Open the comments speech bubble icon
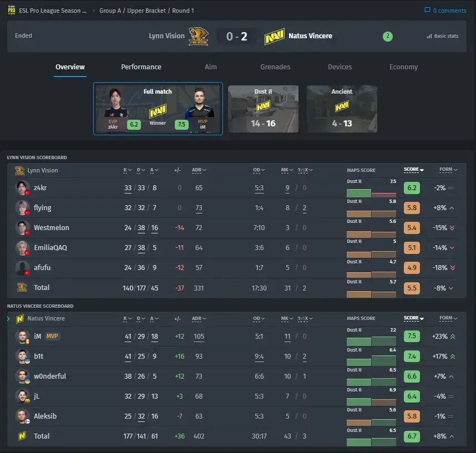The width and height of the screenshot is (476, 453). click(427, 11)
